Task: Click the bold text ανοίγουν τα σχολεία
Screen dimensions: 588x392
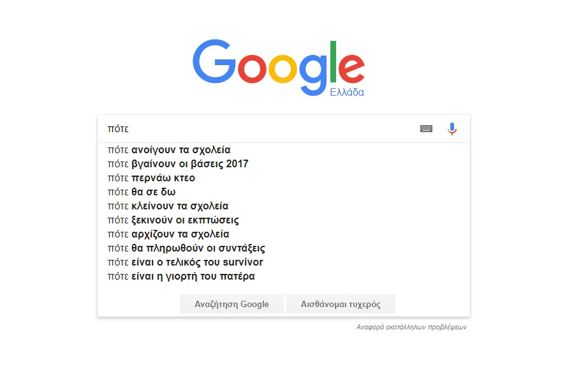Action: pos(180,150)
